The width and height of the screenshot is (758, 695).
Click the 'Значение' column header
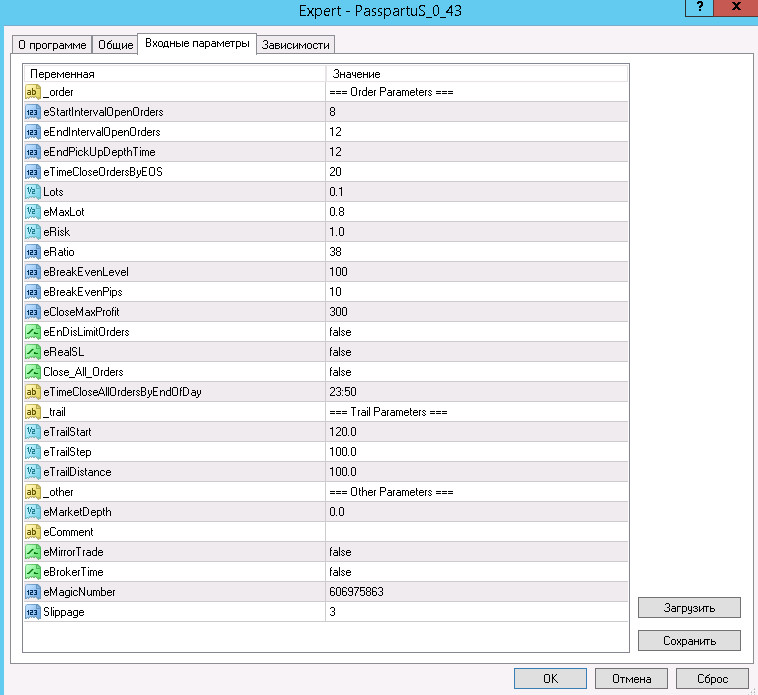click(x=477, y=74)
